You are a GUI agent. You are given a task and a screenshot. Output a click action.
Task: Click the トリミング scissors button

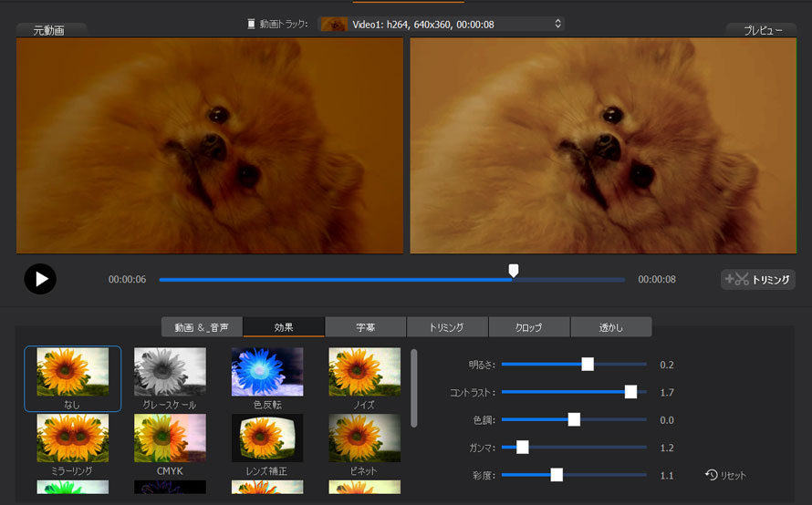(x=757, y=280)
